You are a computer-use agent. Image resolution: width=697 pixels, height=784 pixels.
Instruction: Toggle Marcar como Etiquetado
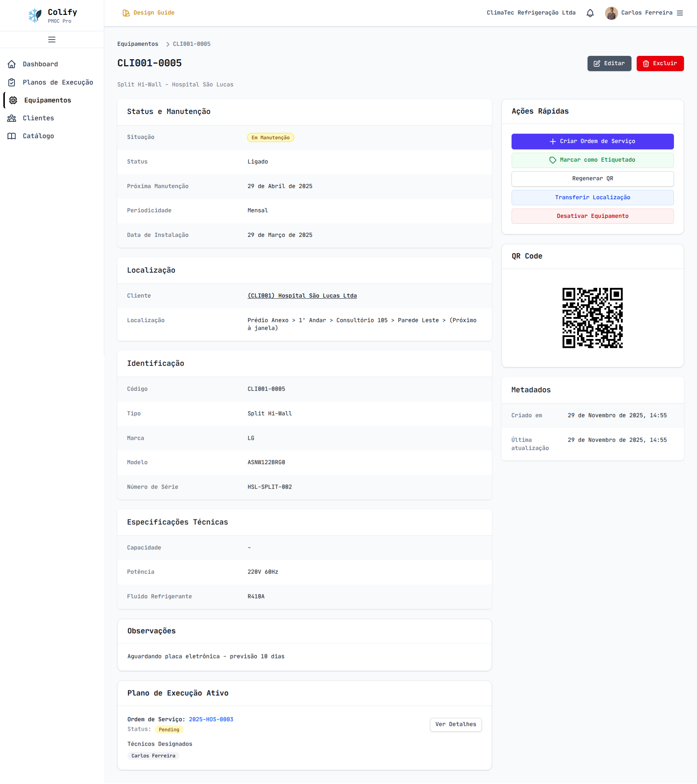[x=592, y=160]
